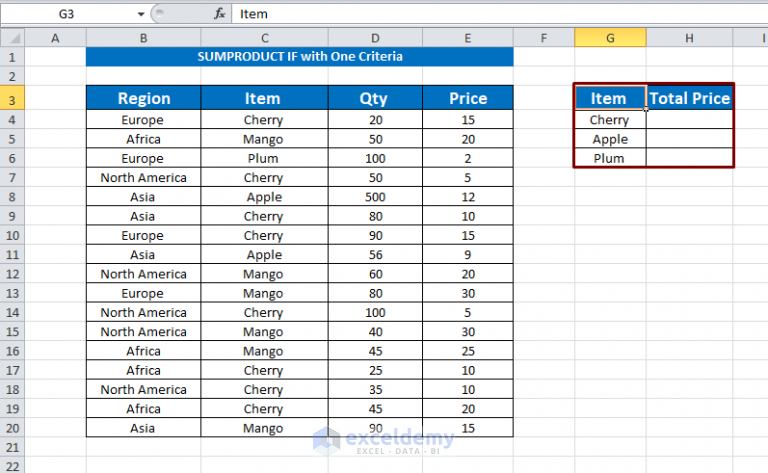The height and width of the screenshot is (473, 768).
Task: Select quantity '90' in row 10
Action: 375,235
